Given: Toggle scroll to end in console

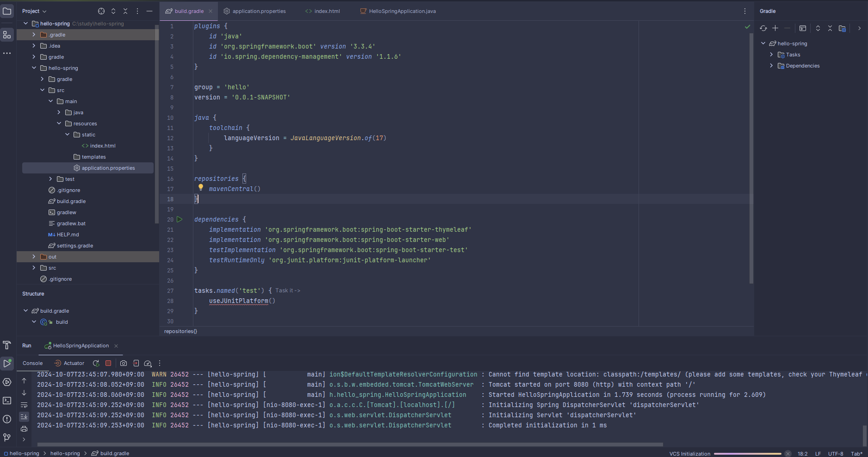Looking at the screenshot, I should pos(24,417).
